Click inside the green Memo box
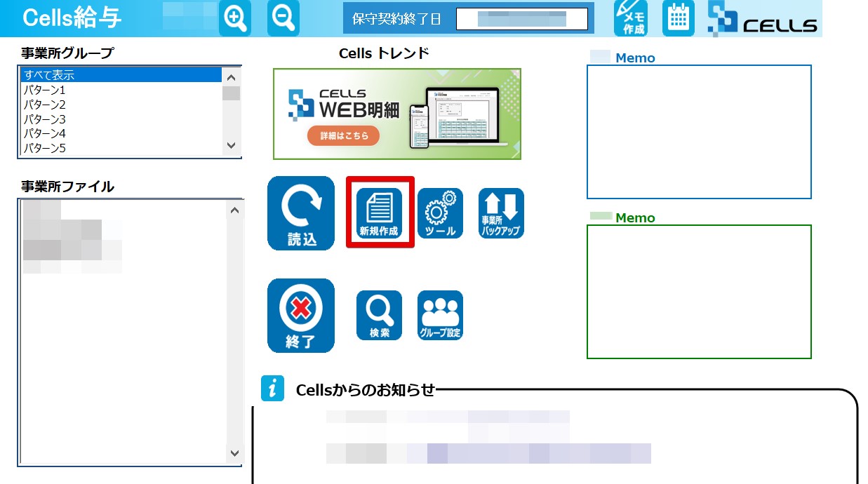Image resolution: width=868 pixels, height=484 pixels. click(x=699, y=292)
